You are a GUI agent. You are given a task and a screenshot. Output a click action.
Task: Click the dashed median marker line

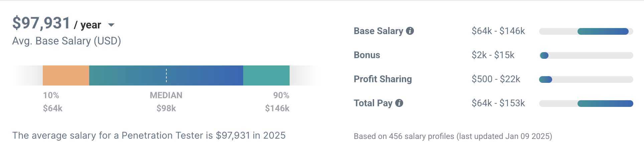(166, 75)
